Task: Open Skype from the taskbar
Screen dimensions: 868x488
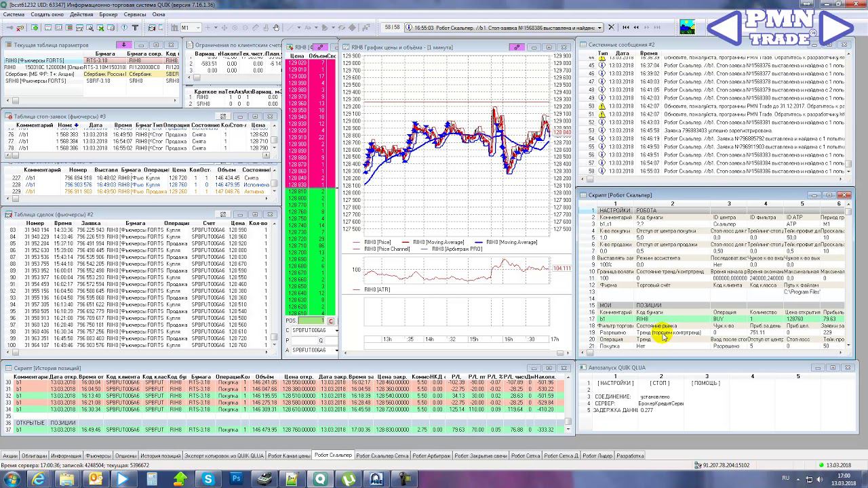Action: tap(208, 479)
